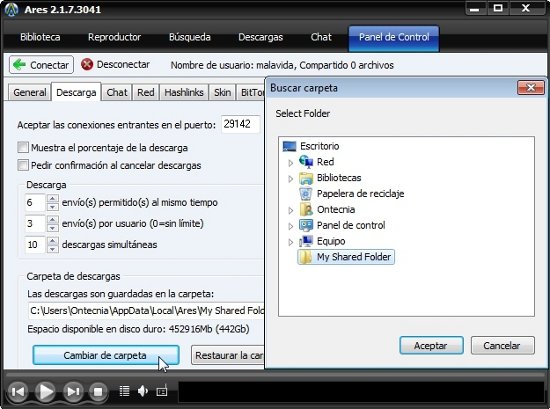Maximize the Ares window

[x=498, y=8]
